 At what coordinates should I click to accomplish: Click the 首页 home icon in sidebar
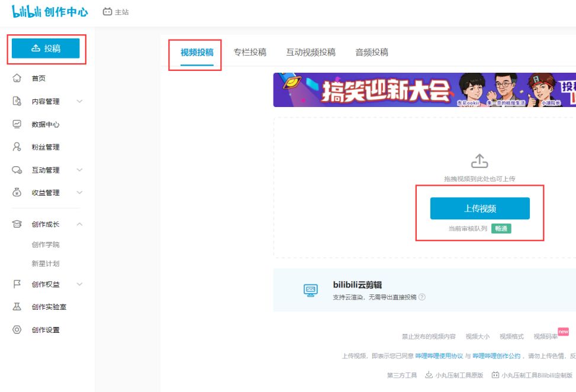(17, 78)
